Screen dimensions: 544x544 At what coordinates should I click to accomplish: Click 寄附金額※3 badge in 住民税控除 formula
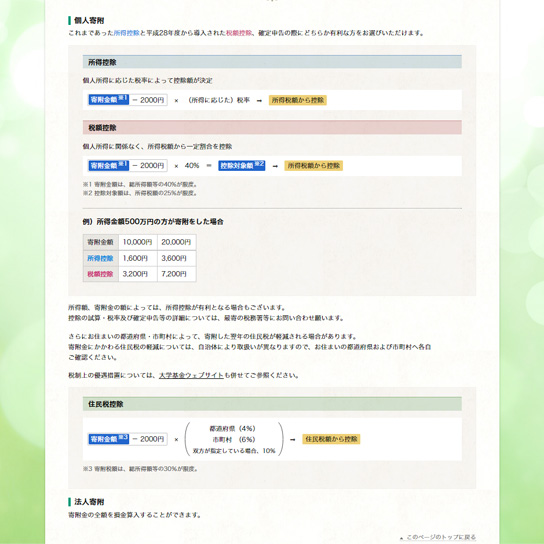[x=109, y=439]
